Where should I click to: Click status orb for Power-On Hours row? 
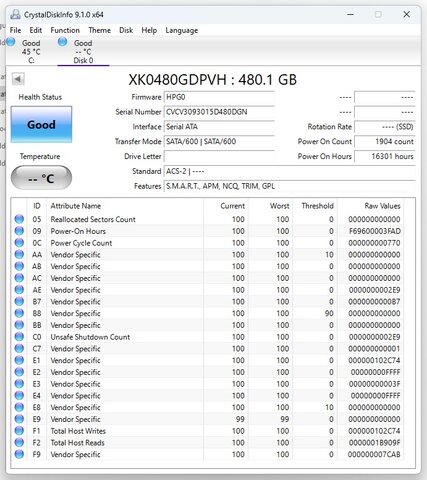pos(19,231)
